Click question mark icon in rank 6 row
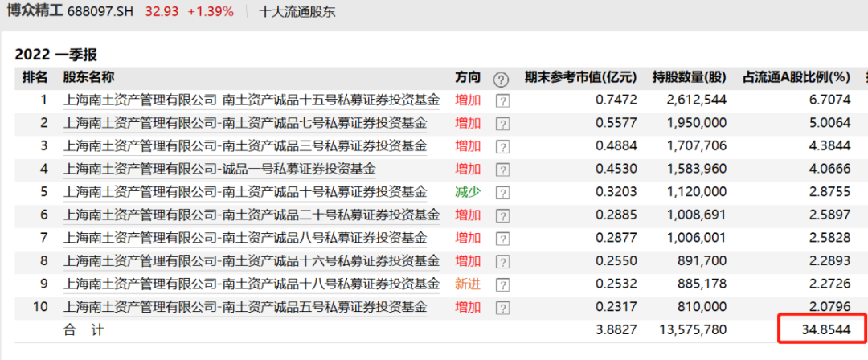 tap(502, 215)
